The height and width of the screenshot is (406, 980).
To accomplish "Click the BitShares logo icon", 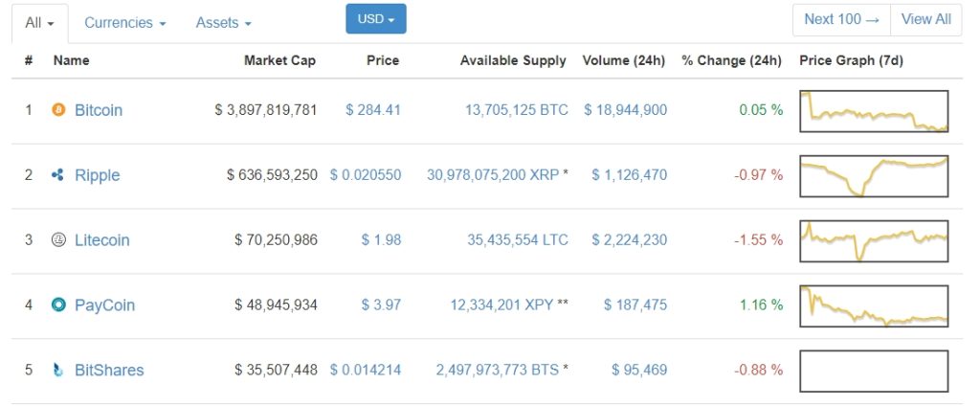I will [57, 371].
